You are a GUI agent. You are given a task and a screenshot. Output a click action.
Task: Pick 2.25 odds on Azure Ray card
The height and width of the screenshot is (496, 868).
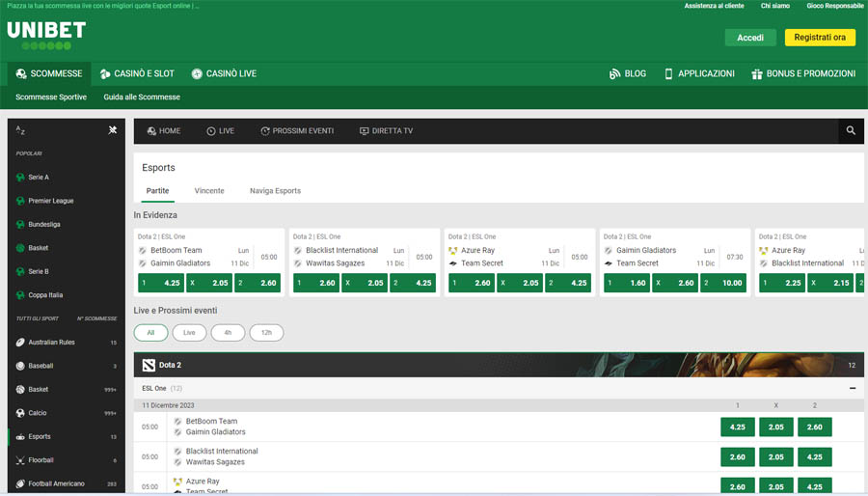(x=782, y=283)
